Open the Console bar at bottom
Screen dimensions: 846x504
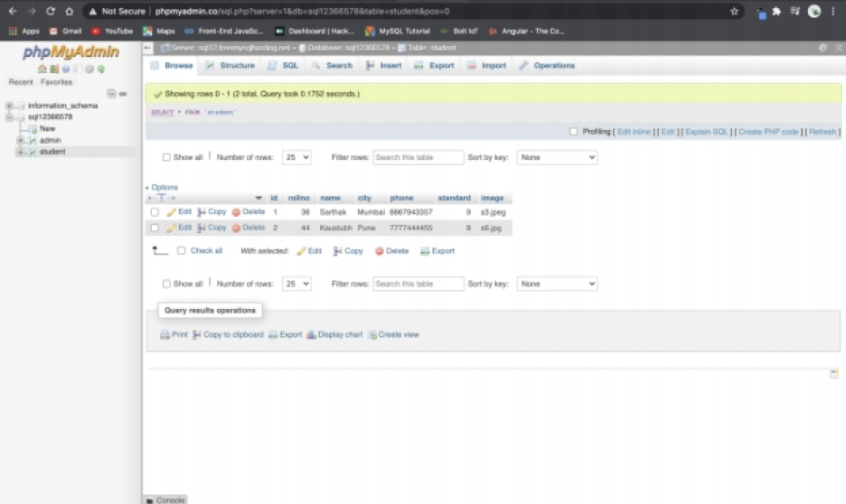coord(165,500)
